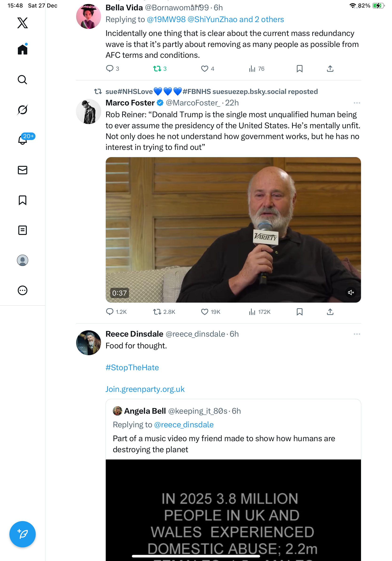Image resolution: width=392 pixels, height=561 pixels.
Task: Like the Marco Foster post
Action: [x=204, y=312]
